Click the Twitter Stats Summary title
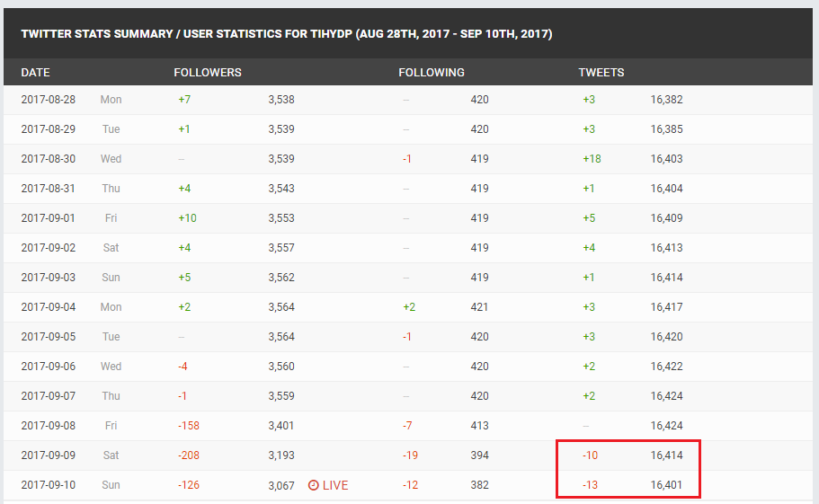This screenshot has height=504, width=819. coord(286,34)
